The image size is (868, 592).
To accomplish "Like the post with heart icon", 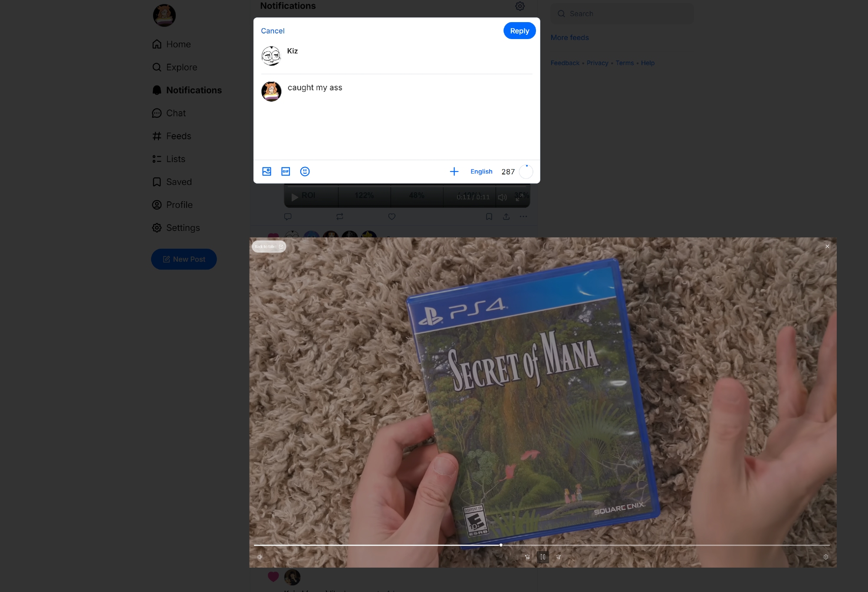I will 391,217.
